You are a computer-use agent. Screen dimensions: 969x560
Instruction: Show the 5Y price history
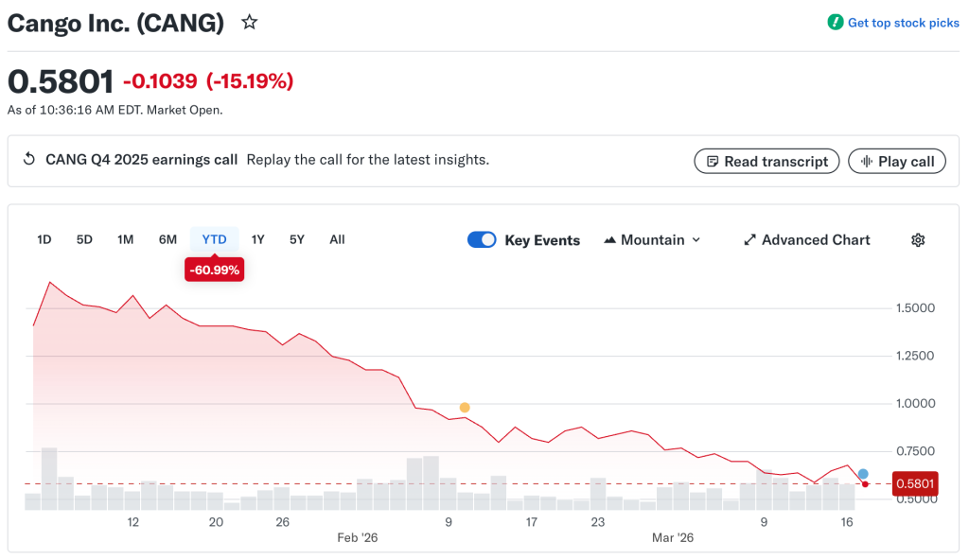(297, 239)
